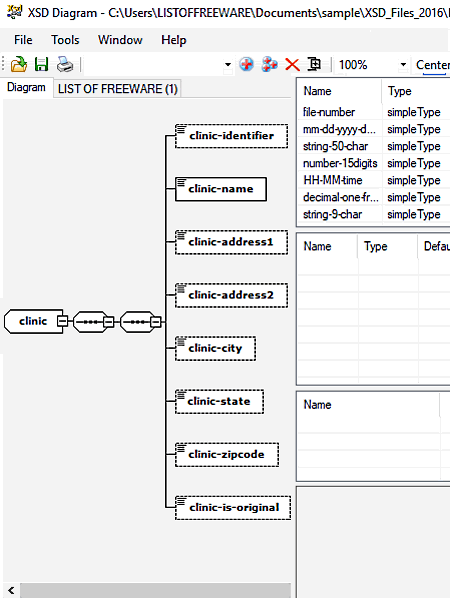
Task: Collapse the clinic element node box
Action: tap(62, 322)
